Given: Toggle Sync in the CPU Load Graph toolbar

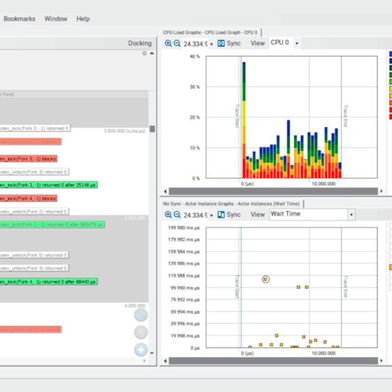Looking at the screenshot, I should pos(229,43).
